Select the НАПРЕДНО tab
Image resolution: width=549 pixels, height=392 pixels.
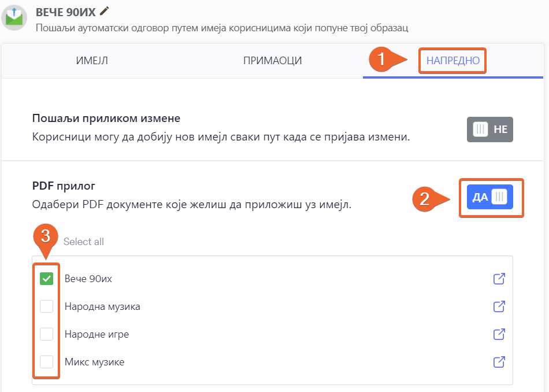click(452, 61)
